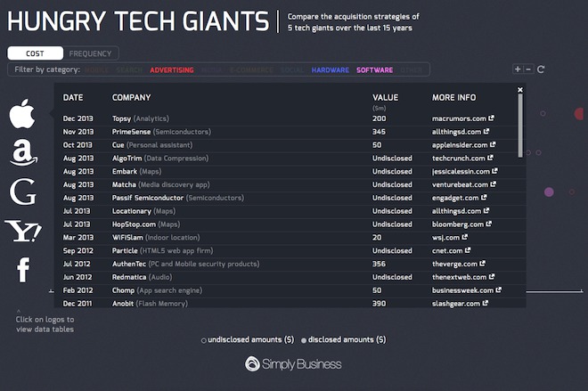Click the Amazon logo
The image size is (588, 391).
23,152
